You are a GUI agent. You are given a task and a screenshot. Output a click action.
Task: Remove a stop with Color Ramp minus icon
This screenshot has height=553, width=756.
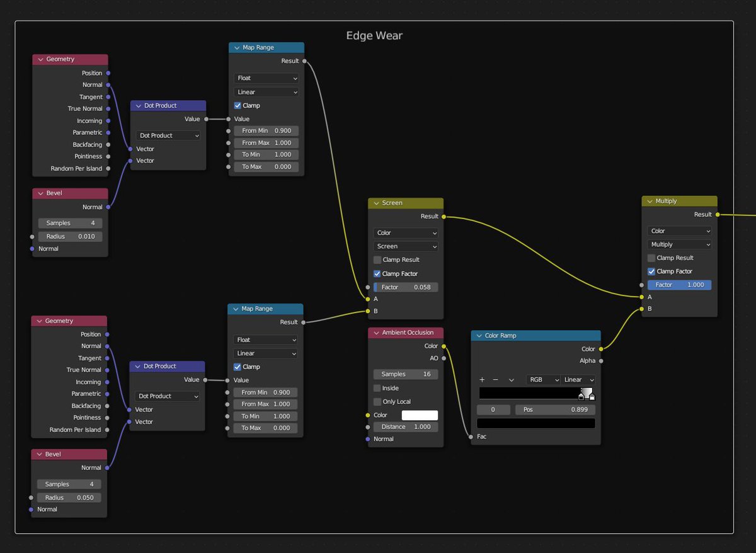(496, 380)
